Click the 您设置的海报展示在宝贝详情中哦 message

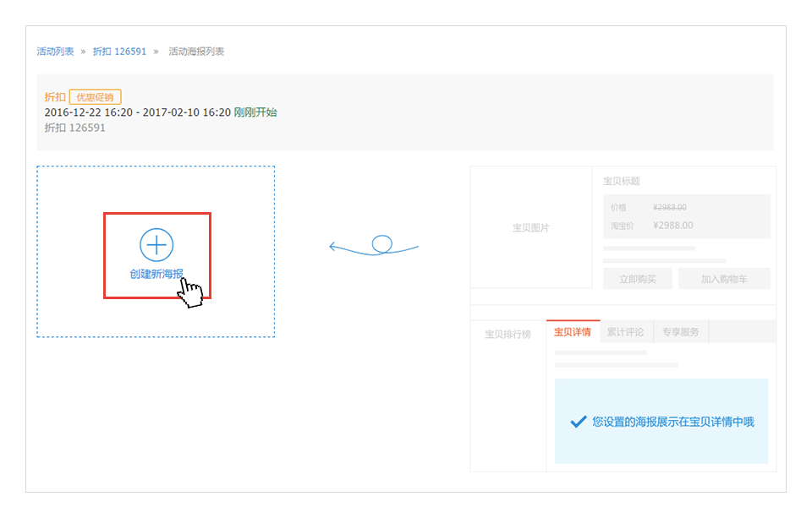tap(673, 422)
